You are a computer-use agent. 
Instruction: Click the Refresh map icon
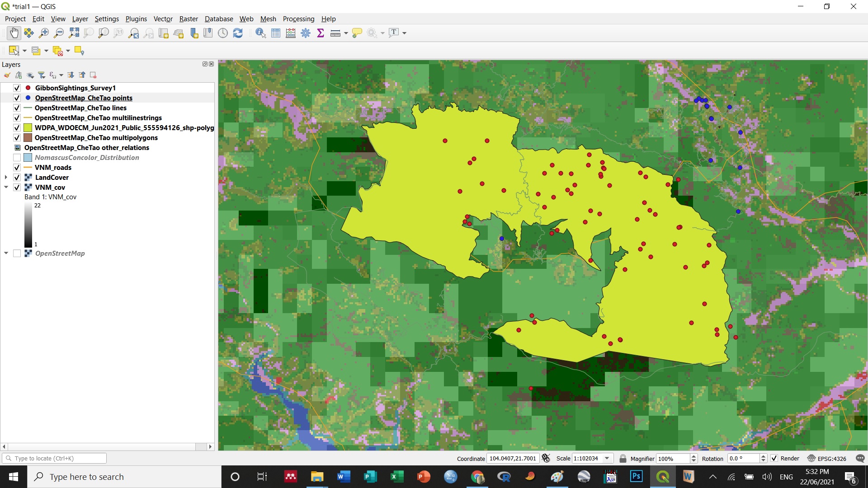pyautogui.click(x=238, y=33)
